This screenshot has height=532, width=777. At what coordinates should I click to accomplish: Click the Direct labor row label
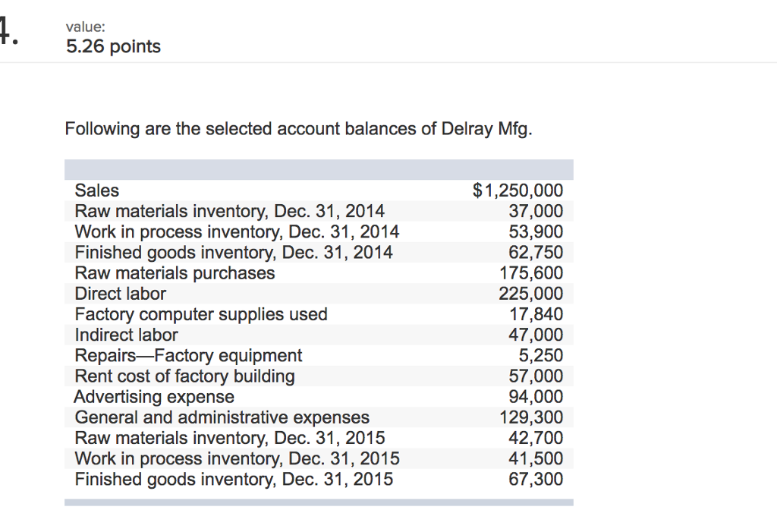120,293
